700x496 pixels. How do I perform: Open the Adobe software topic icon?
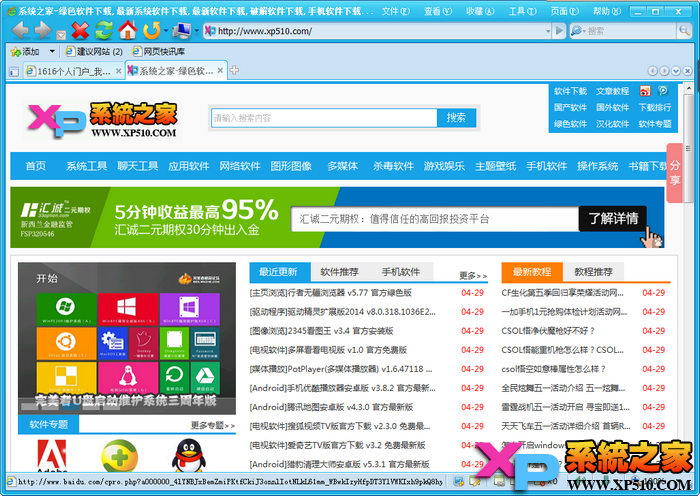pos(52,455)
